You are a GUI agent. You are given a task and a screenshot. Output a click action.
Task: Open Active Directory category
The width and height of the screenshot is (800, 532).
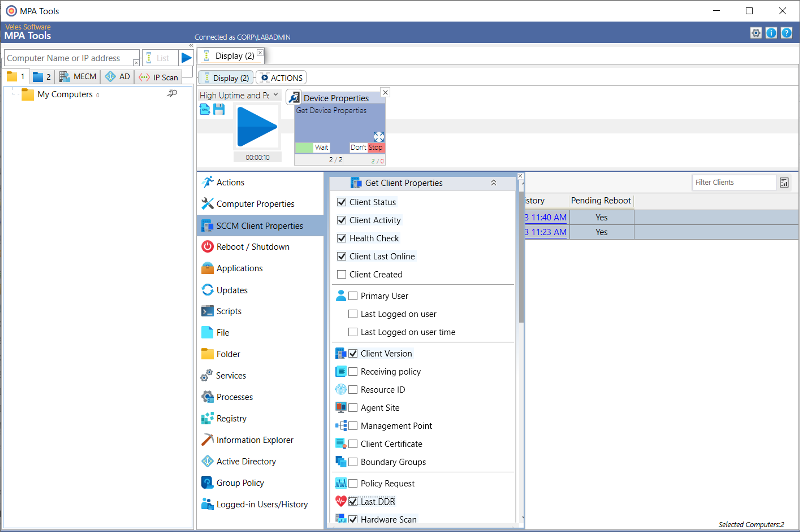(x=260, y=461)
